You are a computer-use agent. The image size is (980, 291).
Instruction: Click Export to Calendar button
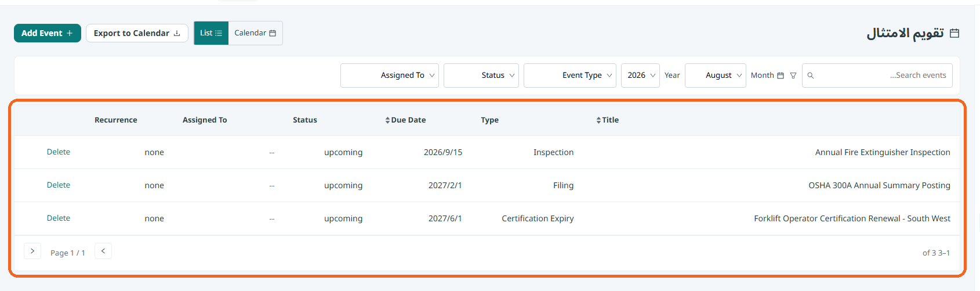137,33
